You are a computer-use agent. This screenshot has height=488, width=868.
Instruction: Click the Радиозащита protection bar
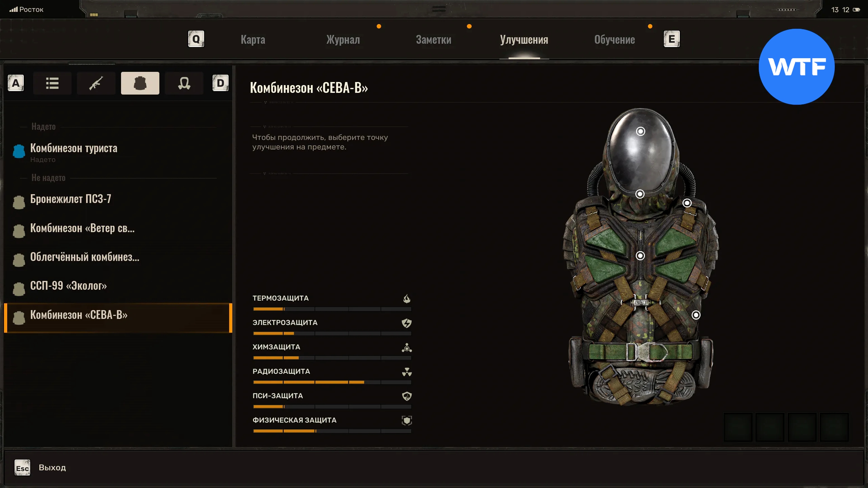(332, 382)
